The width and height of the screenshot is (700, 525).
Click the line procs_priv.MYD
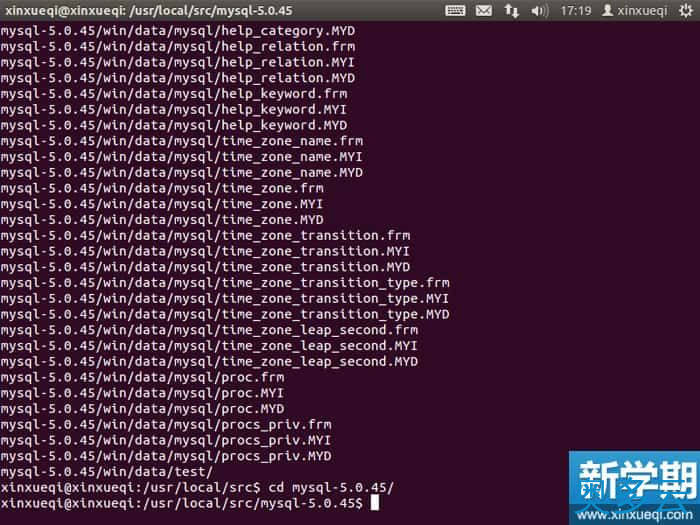[x=166, y=456]
